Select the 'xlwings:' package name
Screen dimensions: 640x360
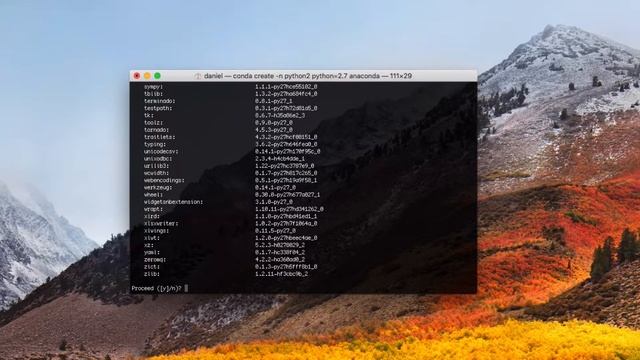pos(156,231)
